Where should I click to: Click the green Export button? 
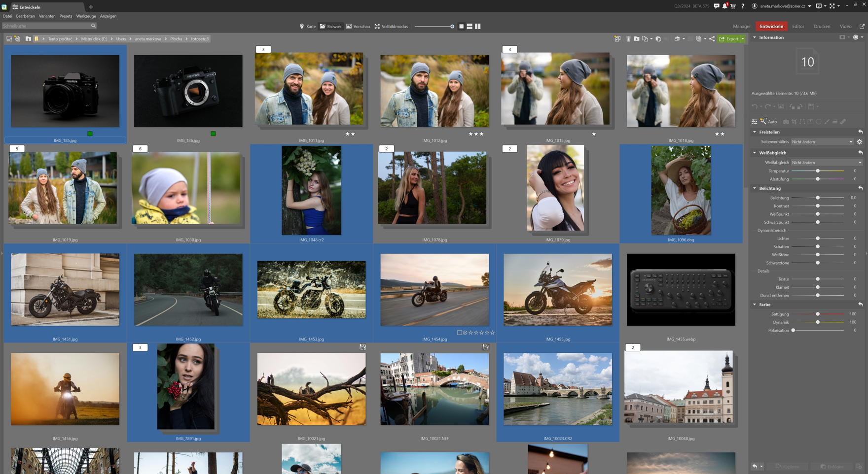tap(729, 39)
